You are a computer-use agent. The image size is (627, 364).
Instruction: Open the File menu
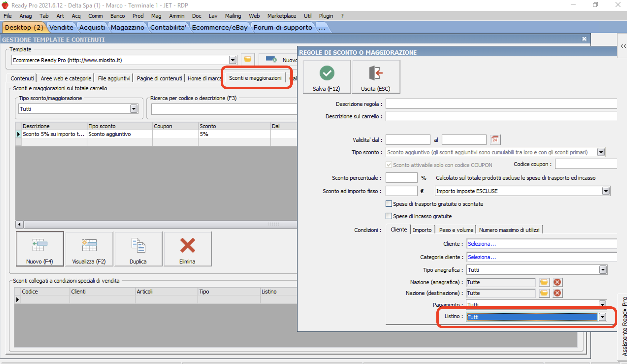click(7, 16)
